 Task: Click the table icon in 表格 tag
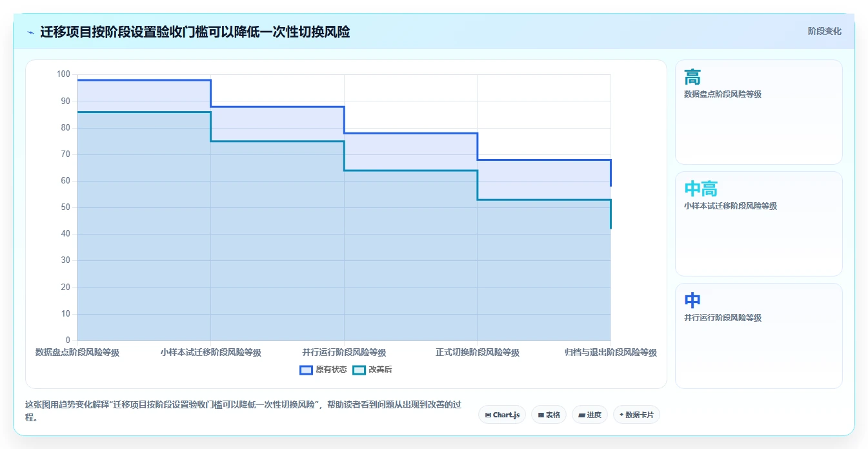tap(541, 415)
